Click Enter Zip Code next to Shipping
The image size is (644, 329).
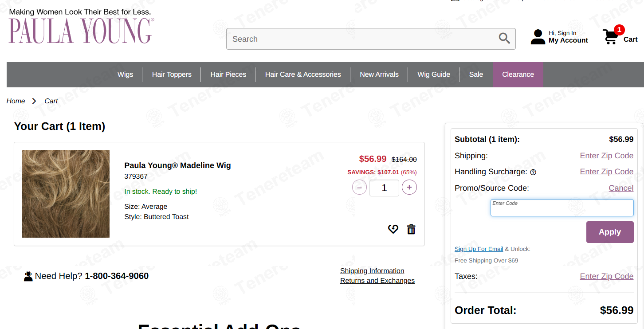pyautogui.click(x=606, y=156)
